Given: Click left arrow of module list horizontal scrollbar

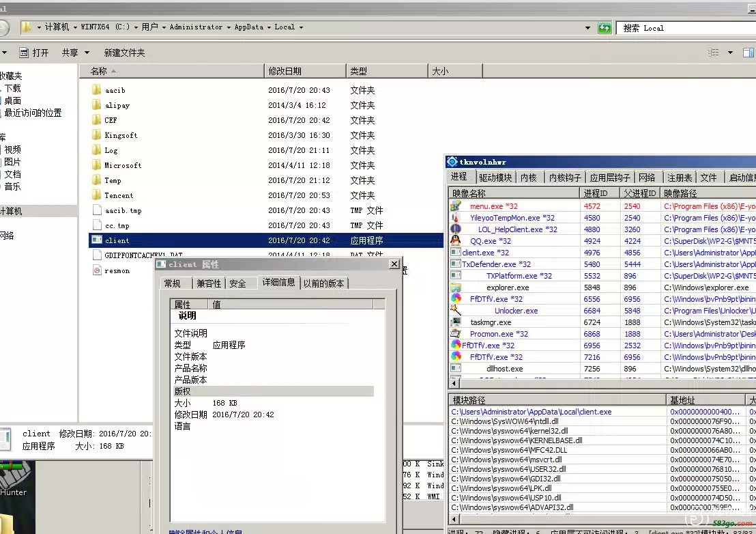Looking at the screenshot, I should click(x=454, y=519).
